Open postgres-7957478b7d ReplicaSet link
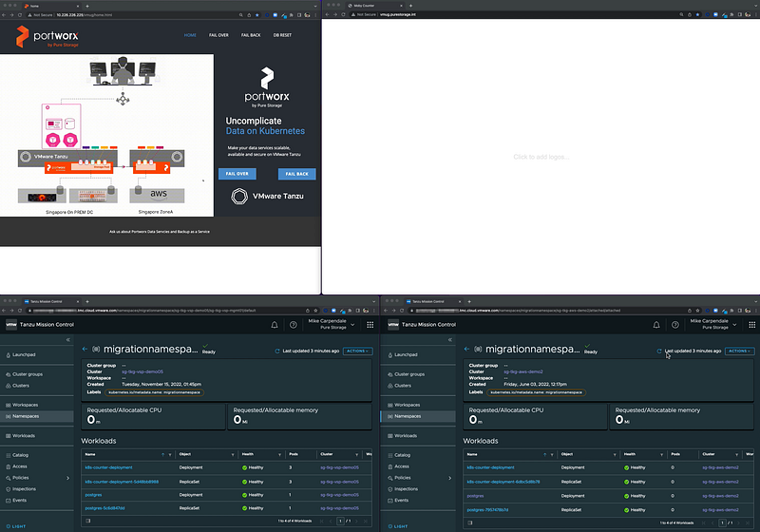This screenshot has height=532, width=760. (487, 510)
